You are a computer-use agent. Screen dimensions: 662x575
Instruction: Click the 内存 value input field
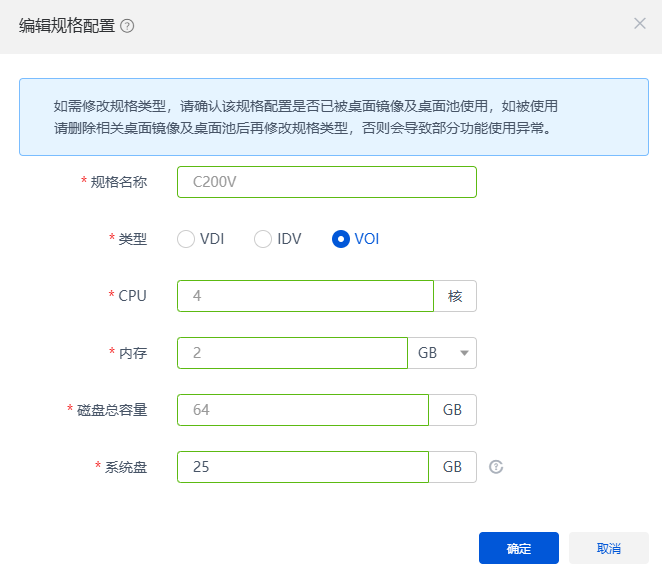pos(291,353)
